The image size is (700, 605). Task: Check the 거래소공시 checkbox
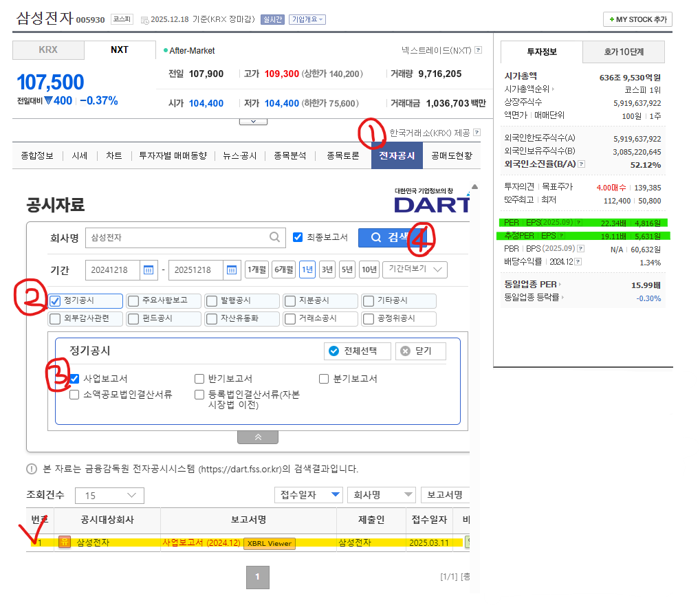coord(290,319)
